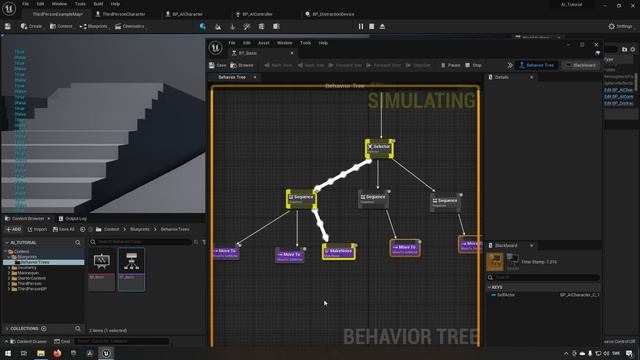Click Pause in behavior tree toolbar

click(450, 65)
